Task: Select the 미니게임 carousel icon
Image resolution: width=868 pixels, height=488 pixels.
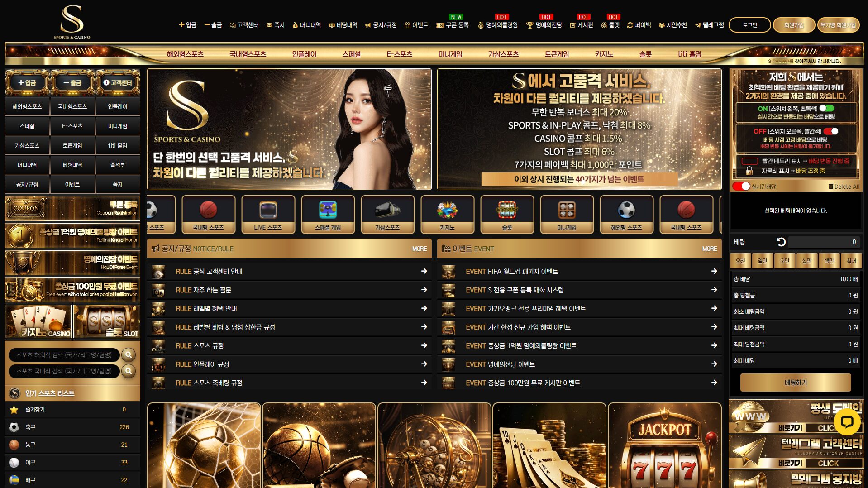Action: 567,215
